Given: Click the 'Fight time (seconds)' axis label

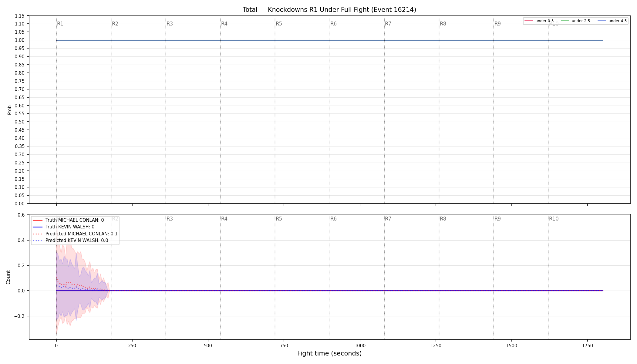Looking at the screenshot, I should pos(329,353).
